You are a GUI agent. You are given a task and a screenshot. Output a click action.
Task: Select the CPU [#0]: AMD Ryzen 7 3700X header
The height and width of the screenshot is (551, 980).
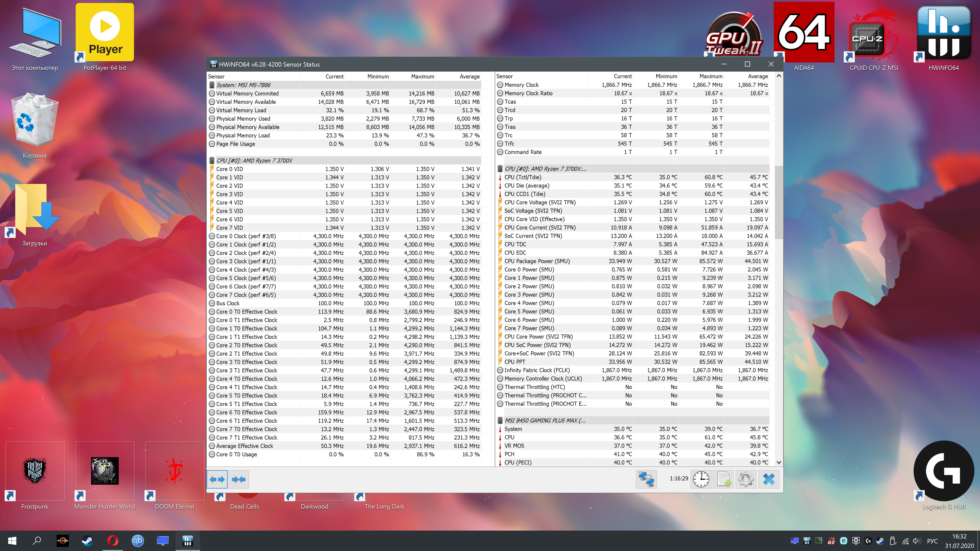(254, 160)
